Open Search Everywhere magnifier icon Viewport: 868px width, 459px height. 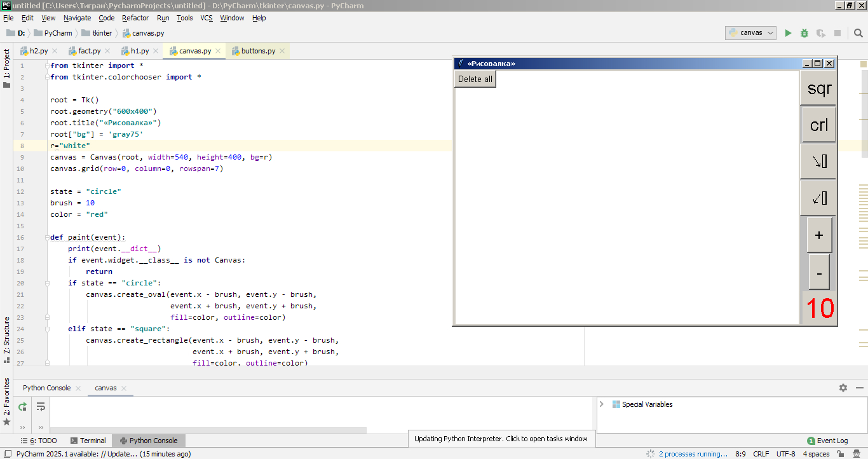858,33
